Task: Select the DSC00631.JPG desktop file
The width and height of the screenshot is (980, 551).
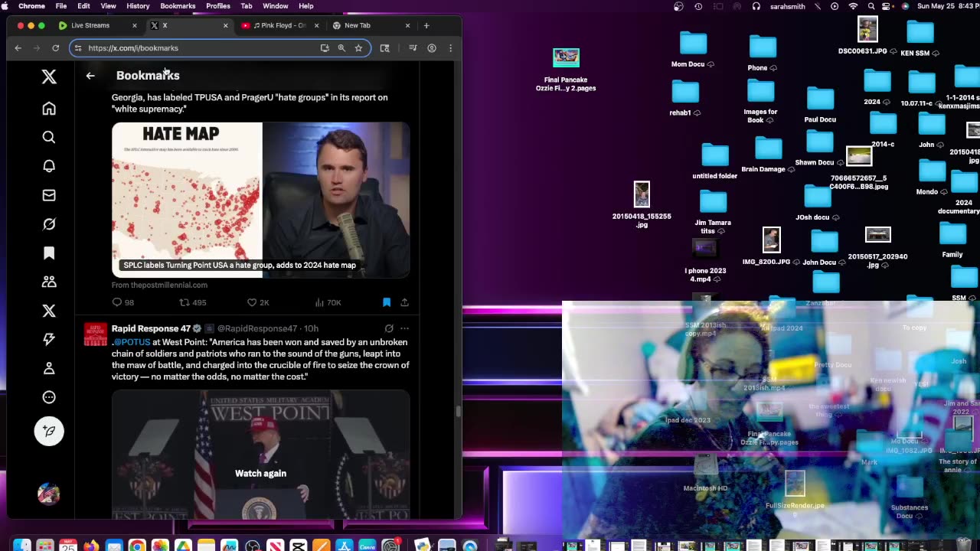Action: 867,36
